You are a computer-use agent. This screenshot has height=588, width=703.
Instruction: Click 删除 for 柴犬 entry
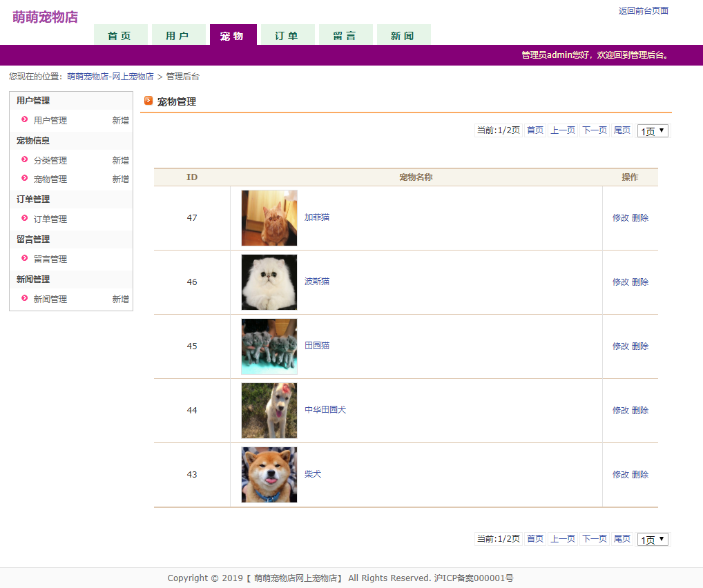click(x=639, y=474)
